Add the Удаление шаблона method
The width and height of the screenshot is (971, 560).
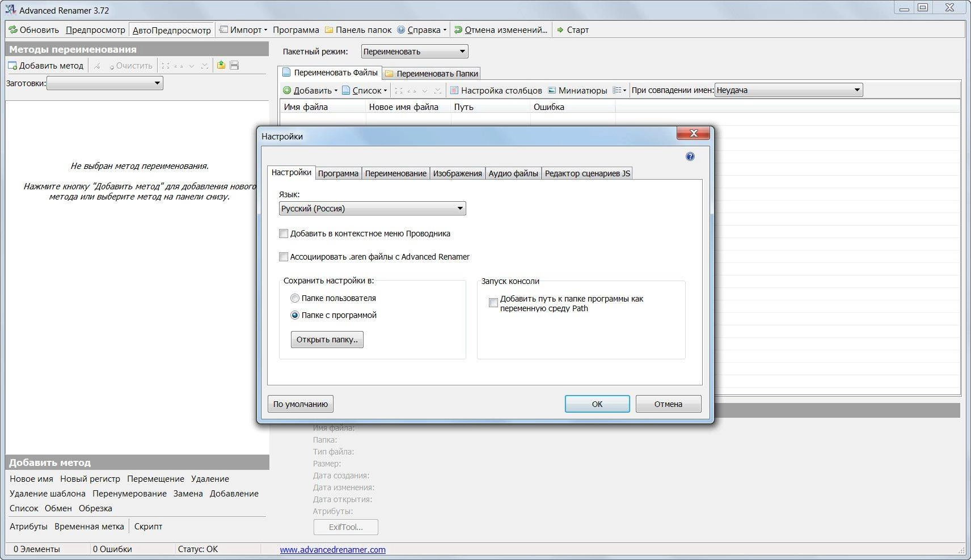pos(48,494)
